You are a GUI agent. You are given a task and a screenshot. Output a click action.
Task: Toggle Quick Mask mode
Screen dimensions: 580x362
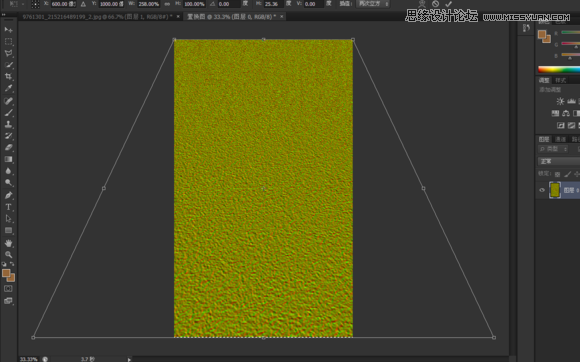click(x=8, y=288)
